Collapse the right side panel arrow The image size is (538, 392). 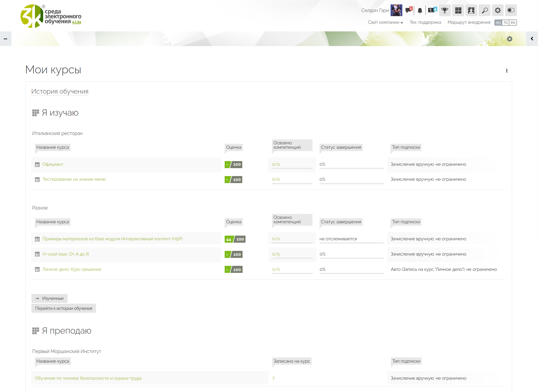tap(532, 39)
